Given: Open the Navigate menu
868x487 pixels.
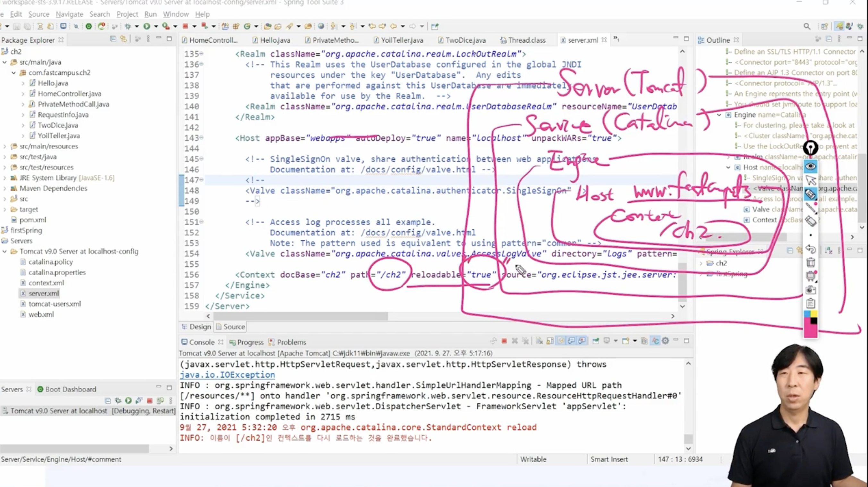Looking at the screenshot, I should click(69, 14).
